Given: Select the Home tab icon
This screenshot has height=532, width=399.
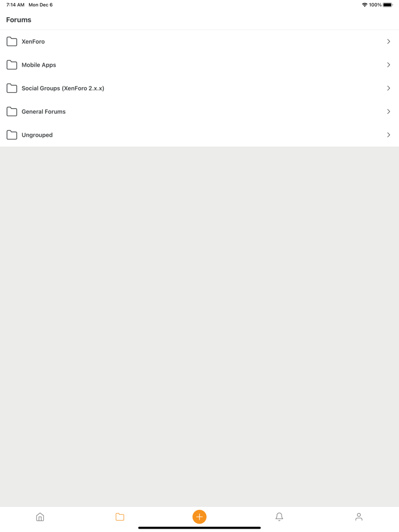Looking at the screenshot, I should coord(40,517).
